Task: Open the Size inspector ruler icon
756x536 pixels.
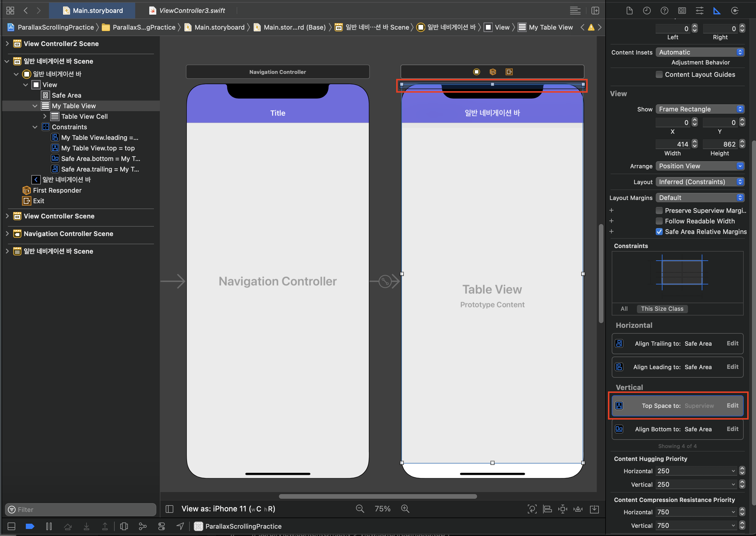Action: 717,11
